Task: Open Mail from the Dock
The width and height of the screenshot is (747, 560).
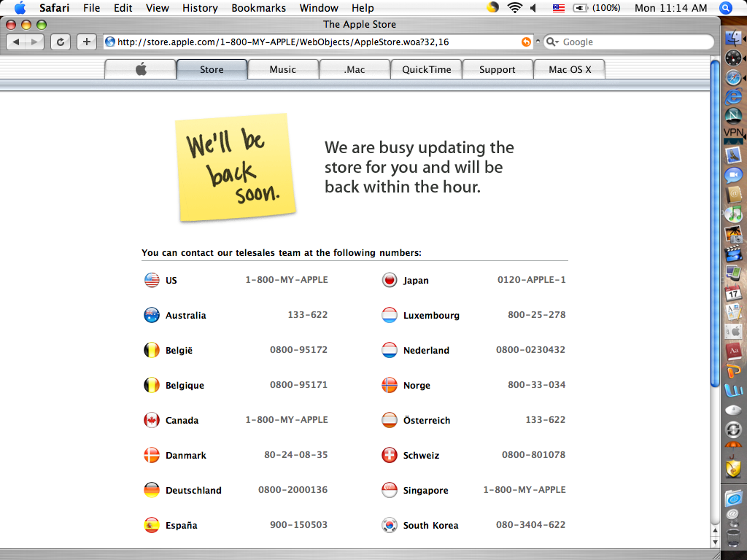Action: (x=733, y=155)
